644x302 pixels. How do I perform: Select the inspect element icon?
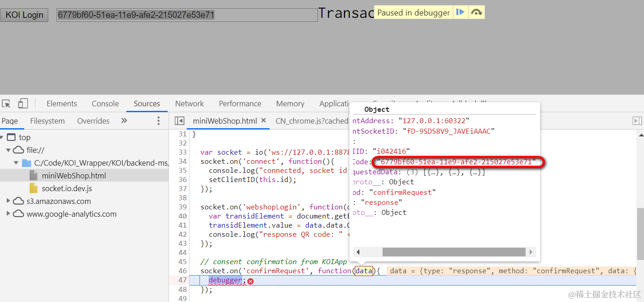6,104
